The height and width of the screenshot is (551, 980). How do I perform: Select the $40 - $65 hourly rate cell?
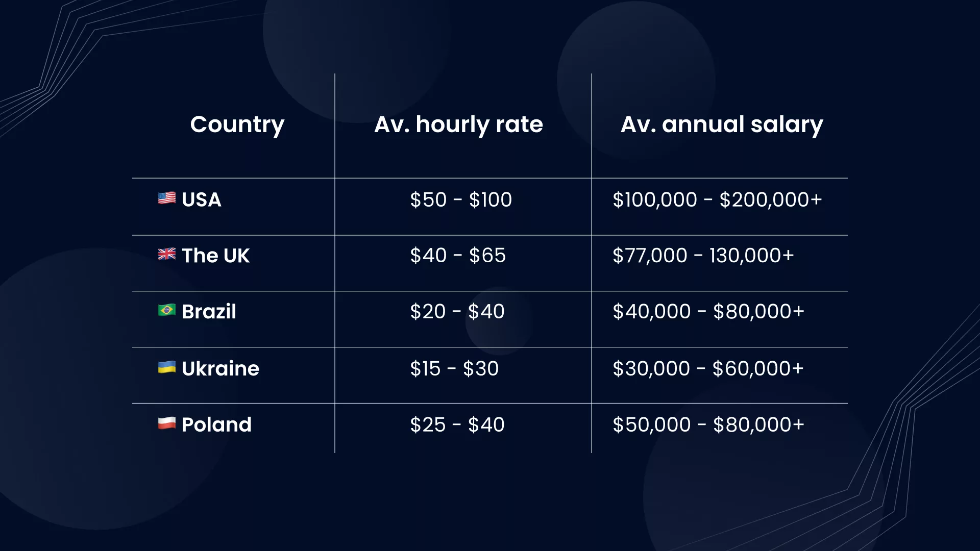click(x=458, y=256)
